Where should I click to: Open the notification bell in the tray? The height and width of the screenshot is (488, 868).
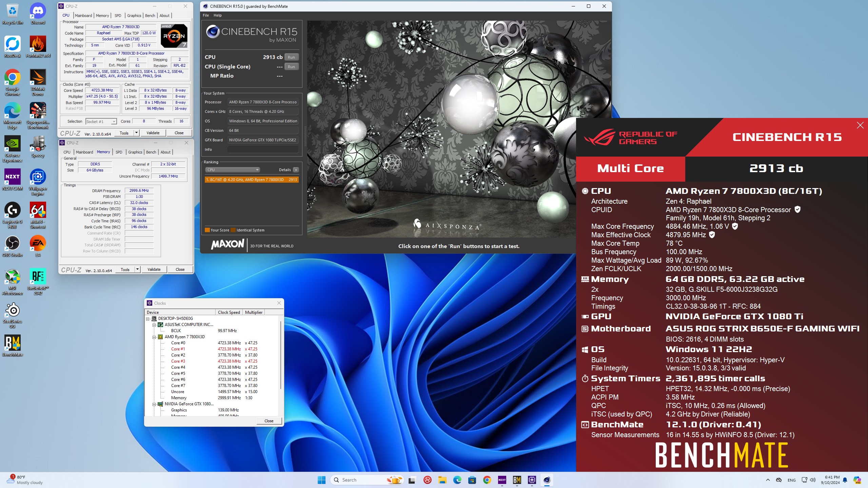[x=845, y=480]
